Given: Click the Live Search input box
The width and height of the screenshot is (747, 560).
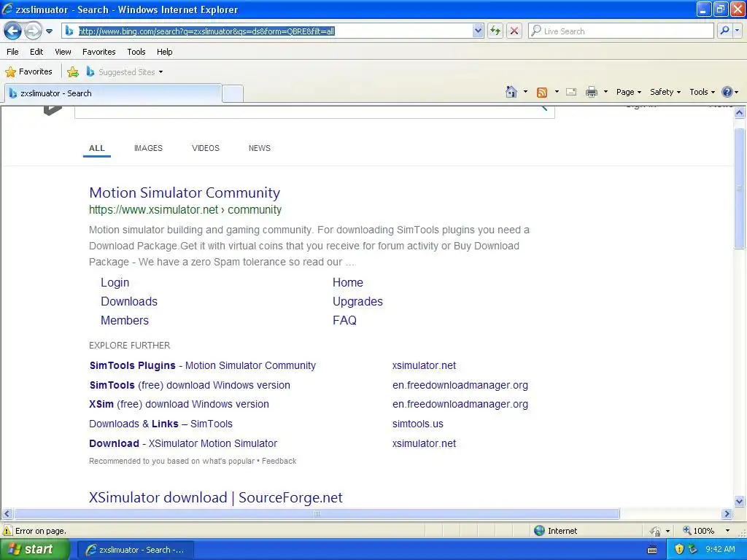Looking at the screenshot, I should pos(621,31).
